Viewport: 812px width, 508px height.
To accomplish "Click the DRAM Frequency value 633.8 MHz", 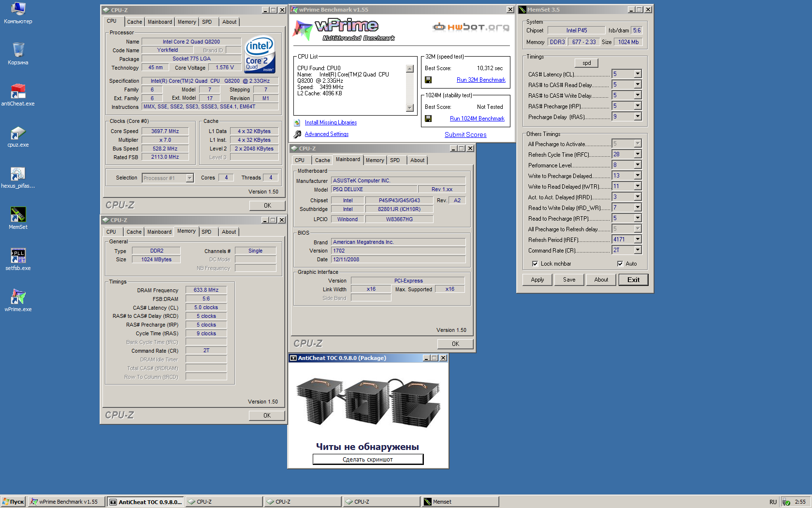I will coord(206,290).
